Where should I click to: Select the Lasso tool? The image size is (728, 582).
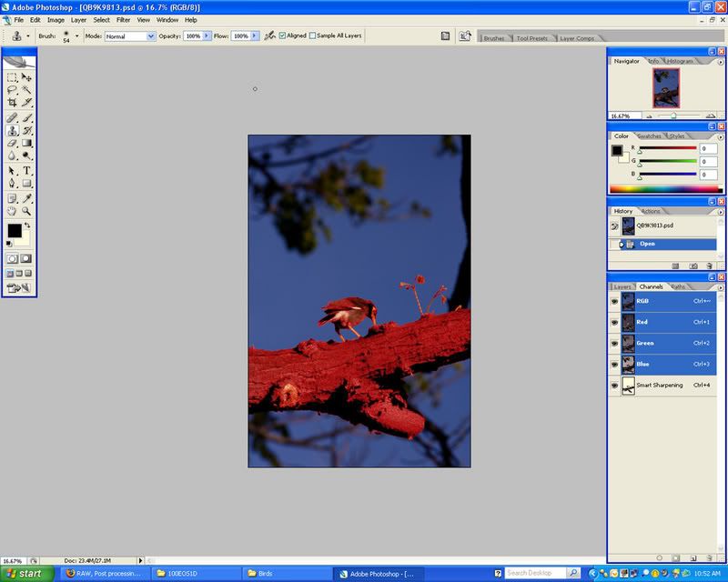[11, 88]
